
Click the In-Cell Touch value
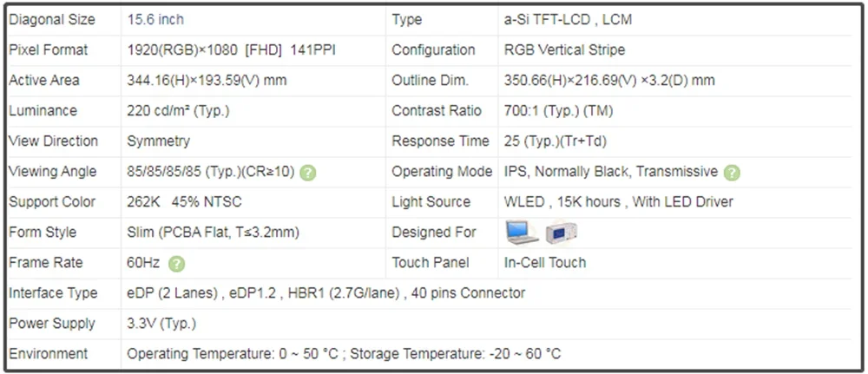[x=545, y=262]
